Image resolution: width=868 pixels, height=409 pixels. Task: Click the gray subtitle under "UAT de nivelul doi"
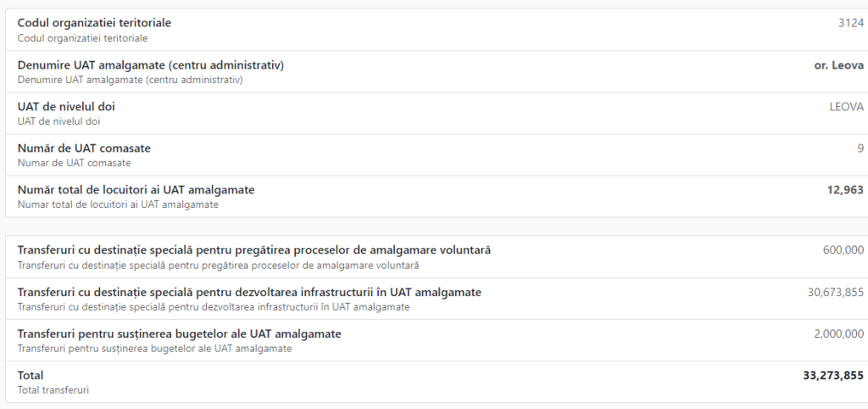[58, 121]
